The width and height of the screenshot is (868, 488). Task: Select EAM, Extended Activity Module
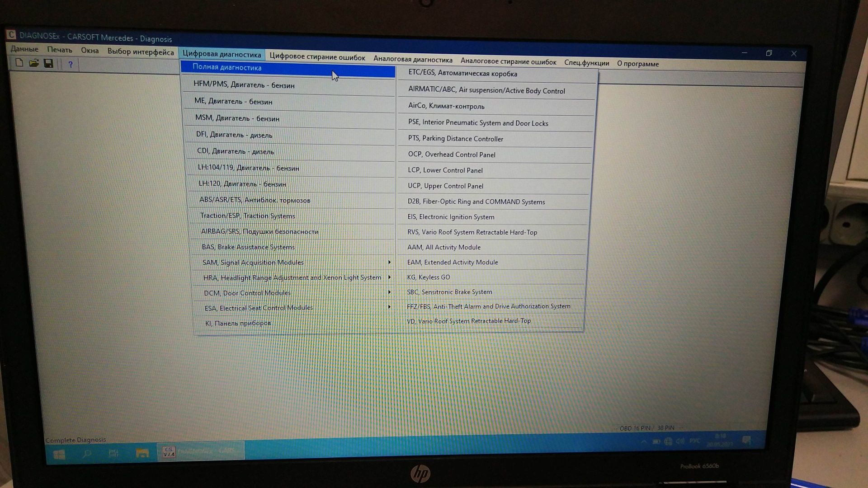(491, 263)
